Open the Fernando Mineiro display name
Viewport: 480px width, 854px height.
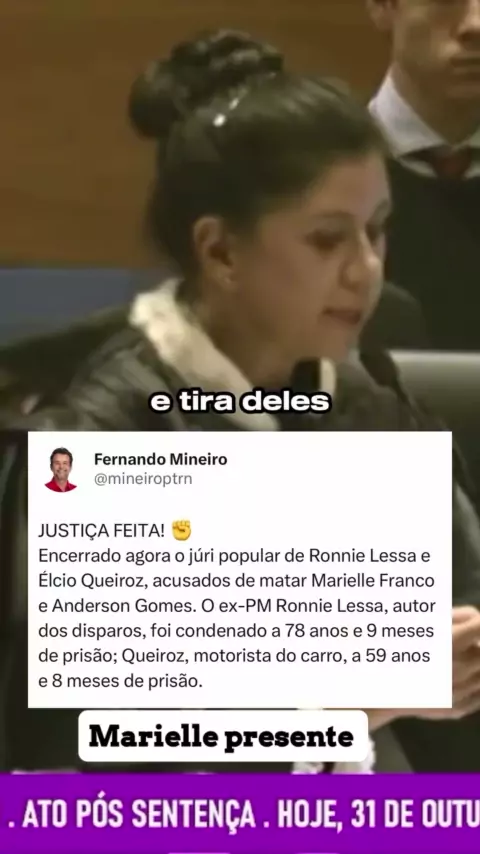click(161, 459)
